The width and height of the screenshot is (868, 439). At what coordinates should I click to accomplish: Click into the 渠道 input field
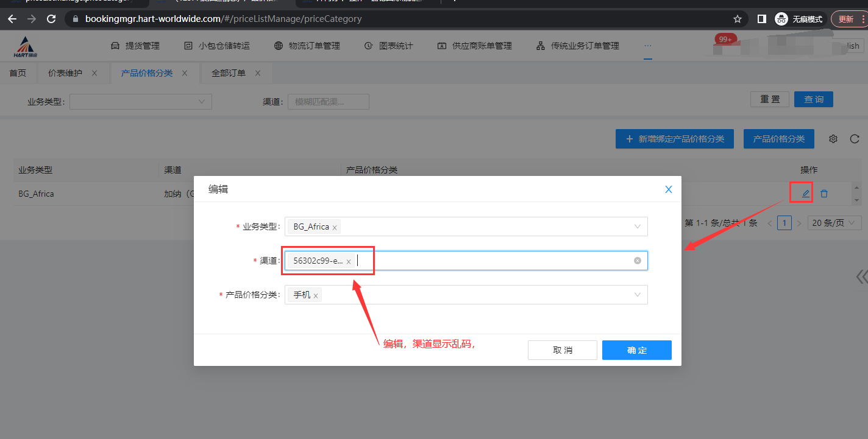(488, 261)
